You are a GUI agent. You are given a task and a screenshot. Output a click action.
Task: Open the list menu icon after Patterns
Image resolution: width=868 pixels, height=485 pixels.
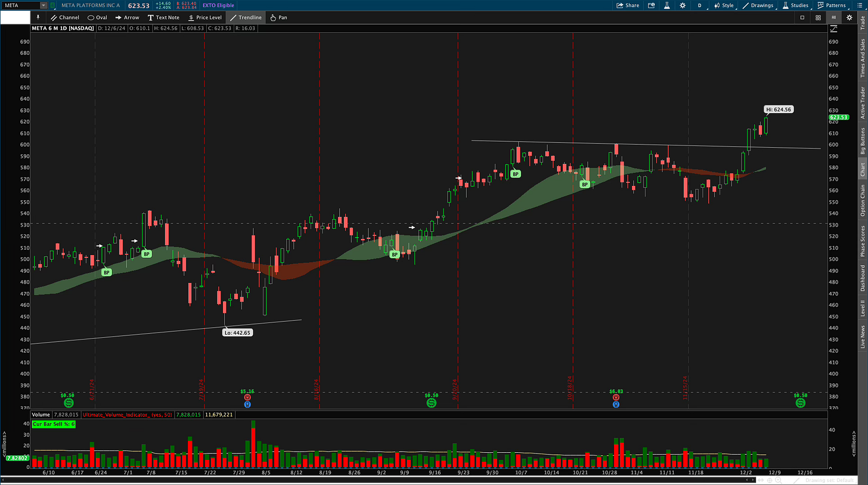coord(858,5)
